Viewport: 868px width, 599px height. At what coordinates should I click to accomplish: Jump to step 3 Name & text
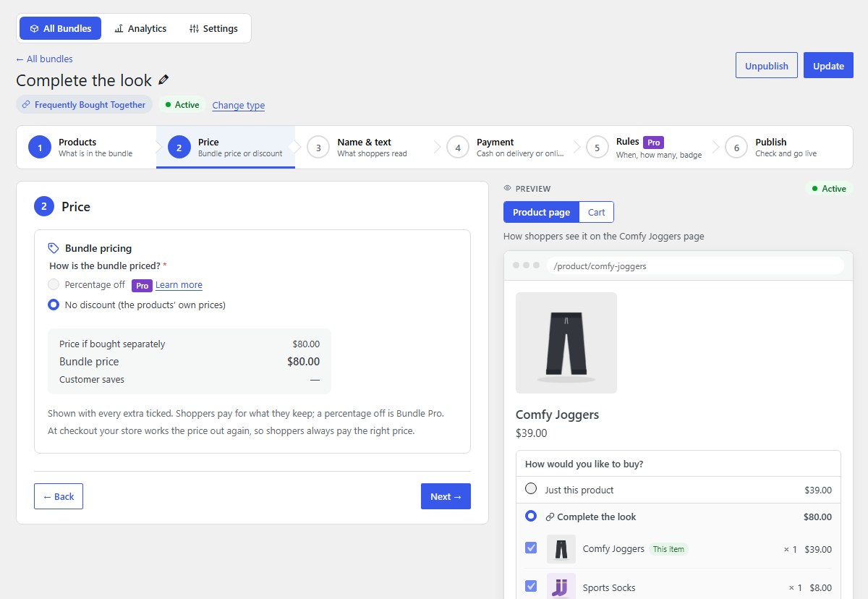click(365, 148)
